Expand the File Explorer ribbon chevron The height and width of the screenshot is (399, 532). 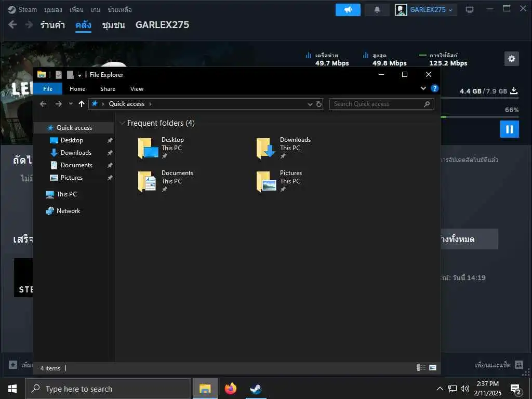tap(423, 88)
